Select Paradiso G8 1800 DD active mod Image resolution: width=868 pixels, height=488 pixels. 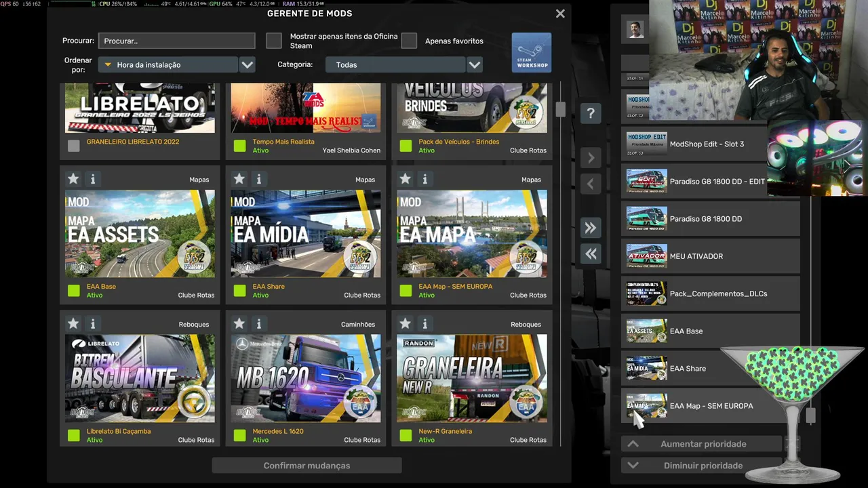[711, 219]
